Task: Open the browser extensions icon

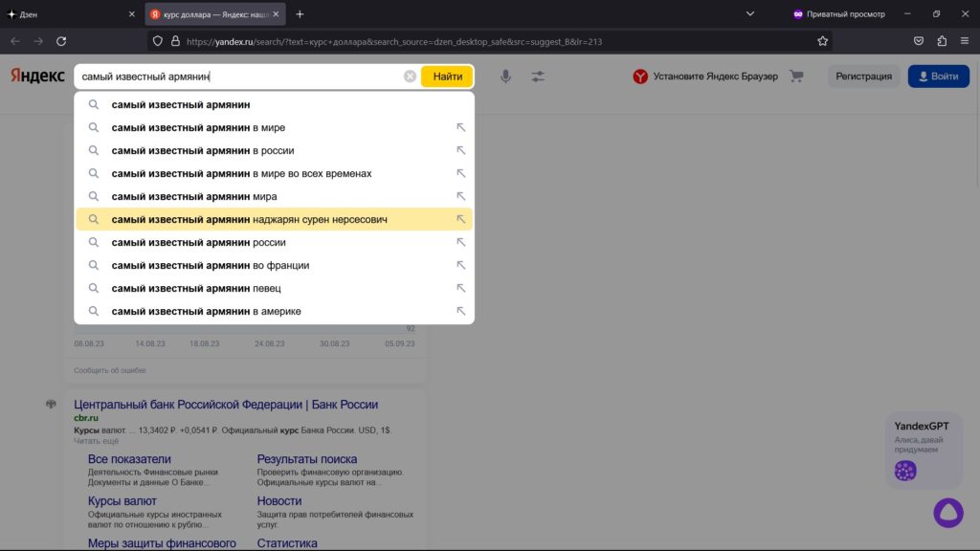Action: tap(942, 41)
